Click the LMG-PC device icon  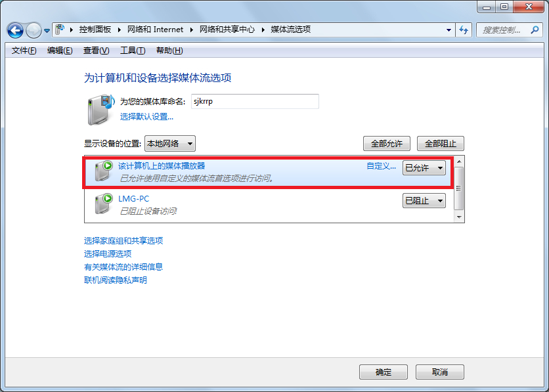coord(104,204)
